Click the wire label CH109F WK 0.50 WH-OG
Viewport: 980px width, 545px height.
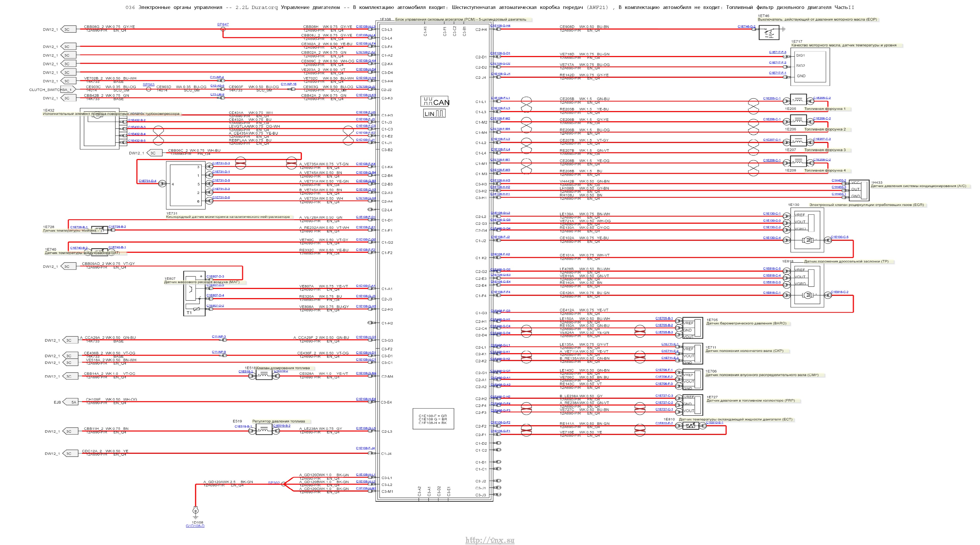point(111,399)
